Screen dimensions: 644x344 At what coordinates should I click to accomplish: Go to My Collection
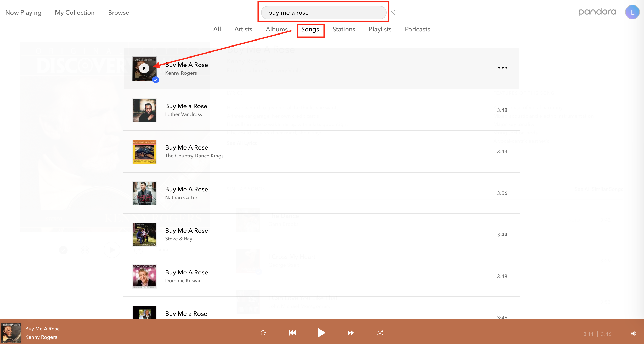(x=74, y=12)
